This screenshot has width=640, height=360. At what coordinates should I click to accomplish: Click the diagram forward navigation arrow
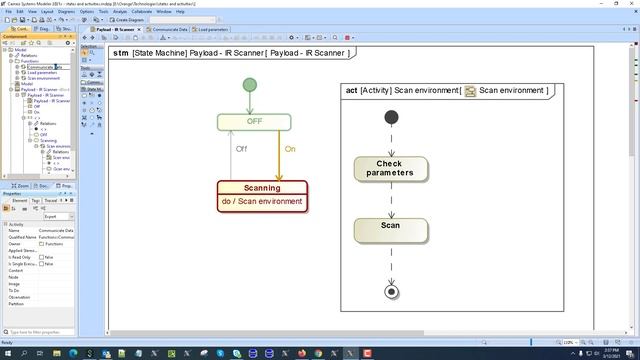pos(92,38)
